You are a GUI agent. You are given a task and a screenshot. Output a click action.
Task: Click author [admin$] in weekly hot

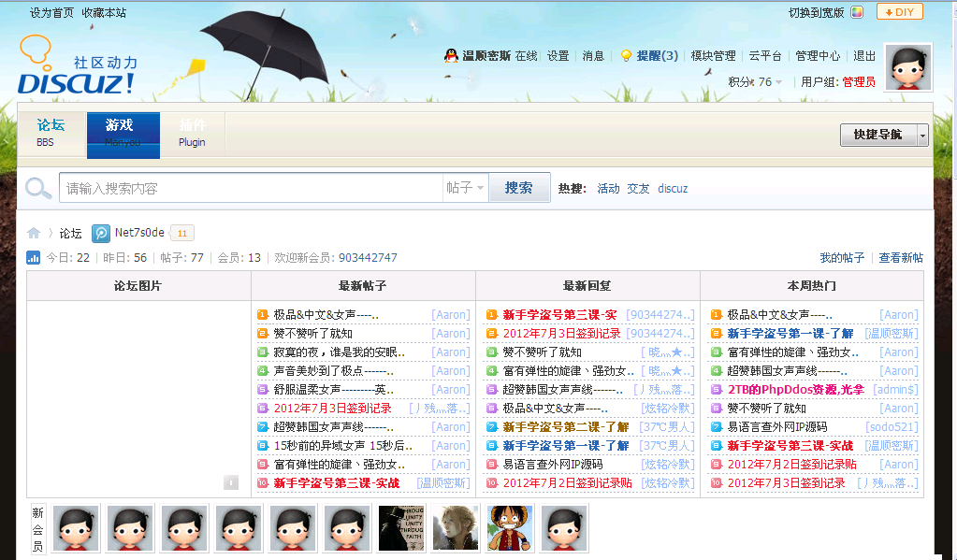(895, 389)
